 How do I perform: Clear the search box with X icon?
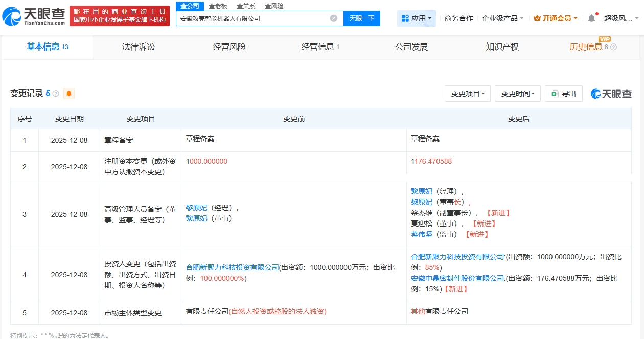(334, 18)
